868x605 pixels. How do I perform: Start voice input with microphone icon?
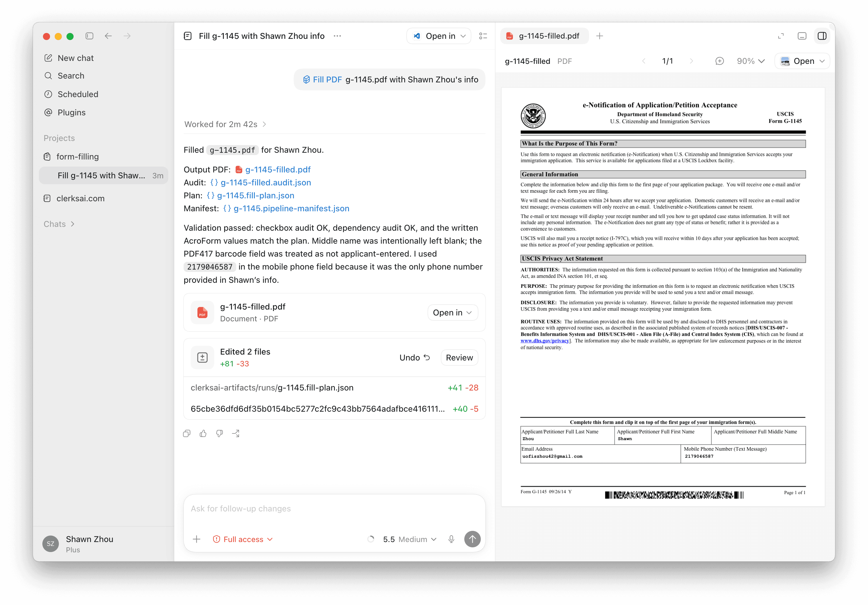tap(451, 539)
